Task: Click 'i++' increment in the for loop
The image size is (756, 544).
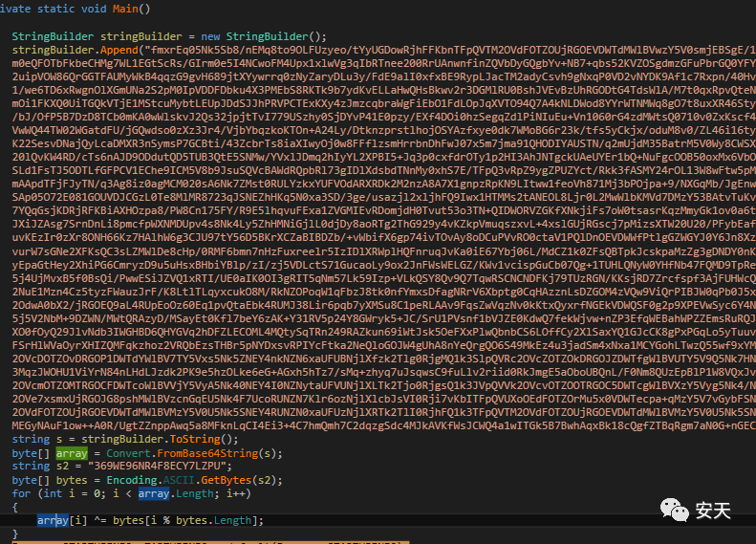Action: tap(236, 494)
